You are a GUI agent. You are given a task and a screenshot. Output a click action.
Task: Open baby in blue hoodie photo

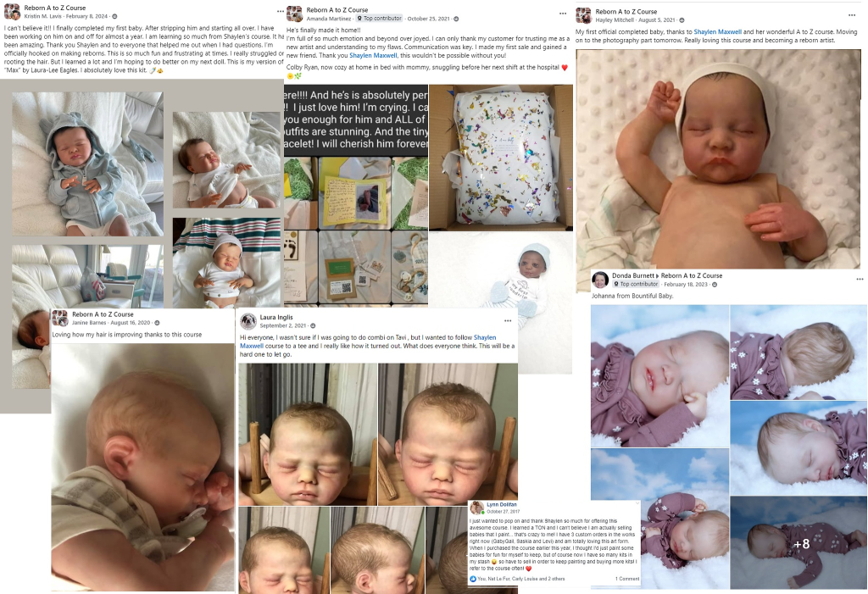pos(87,164)
